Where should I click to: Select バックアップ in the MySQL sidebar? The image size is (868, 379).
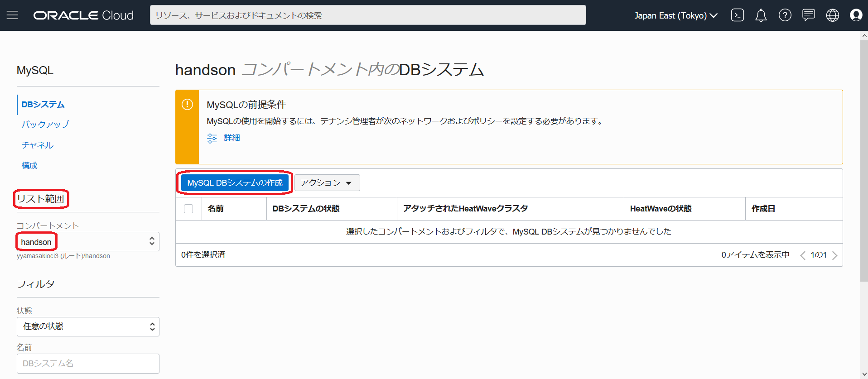click(45, 125)
